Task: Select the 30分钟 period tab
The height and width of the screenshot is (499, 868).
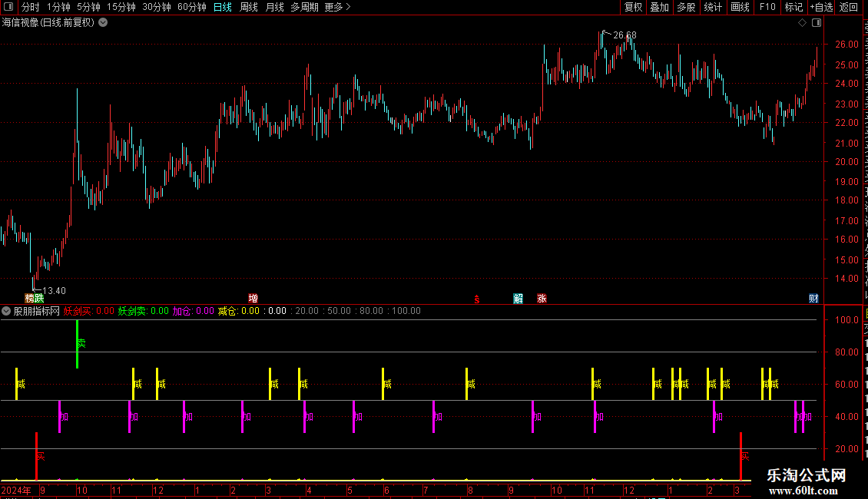Action: pyautogui.click(x=157, y=7)
